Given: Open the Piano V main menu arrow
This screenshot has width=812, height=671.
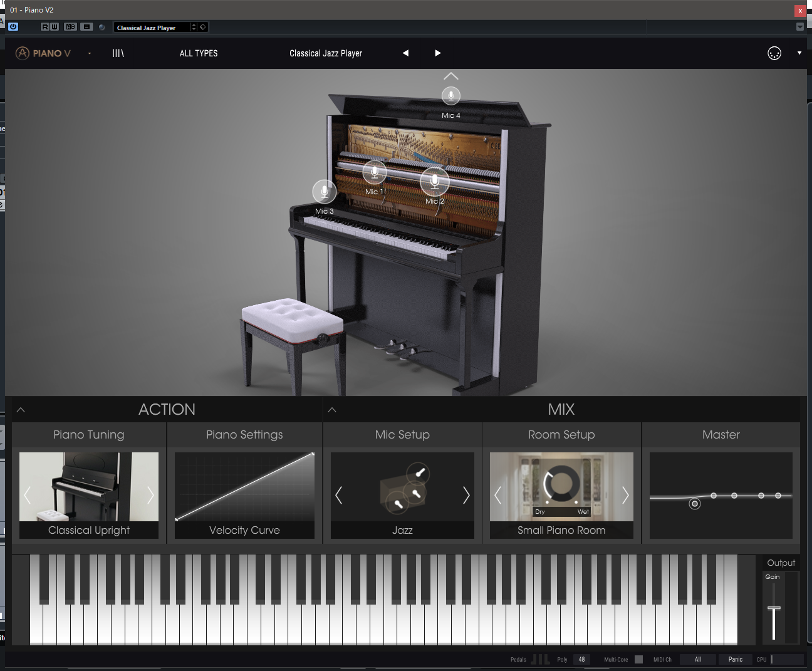Looking at the screenshot, I should pos(90,53).
